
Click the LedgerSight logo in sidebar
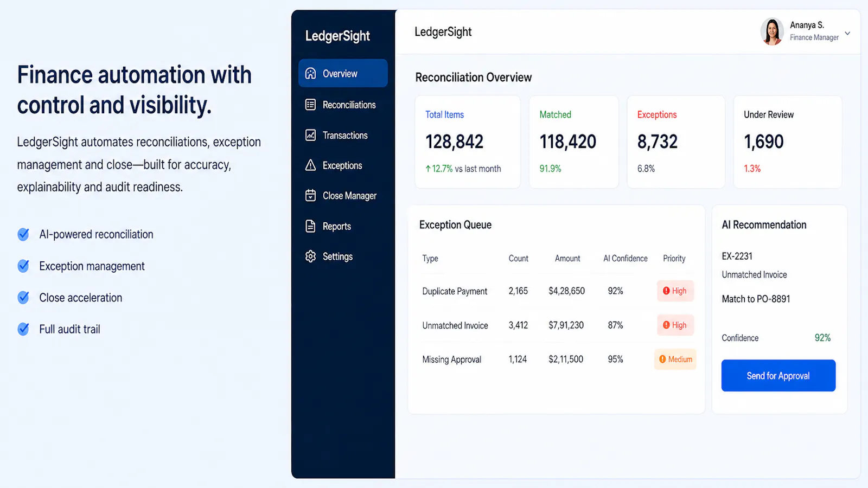(337, 36)
